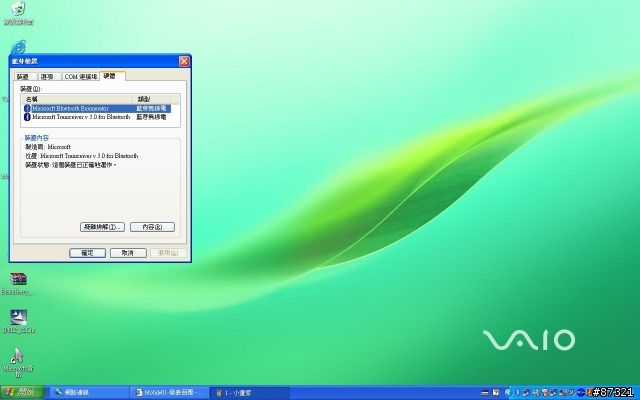Expand hidden tray icons arrow
Image resolution: width=640 pixels, height=400 pixels.
(508, 393)
